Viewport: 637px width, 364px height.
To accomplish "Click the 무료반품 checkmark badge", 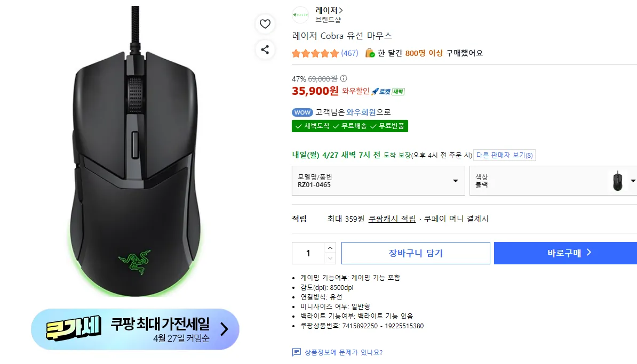I will point(390,126).
